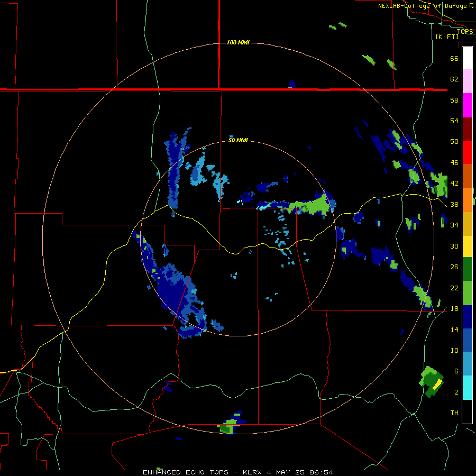Click the legend value '50'

click(x=454, y=141)
